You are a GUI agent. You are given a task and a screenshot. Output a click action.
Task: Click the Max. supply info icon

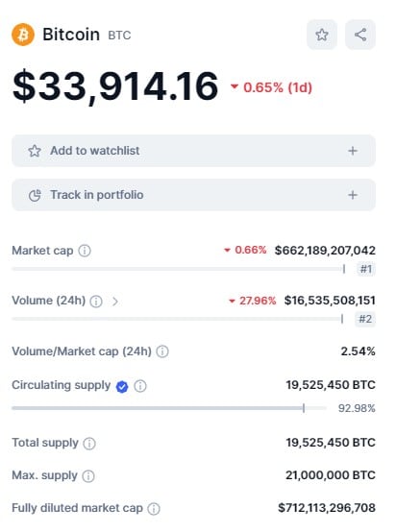tap(88, 475)
